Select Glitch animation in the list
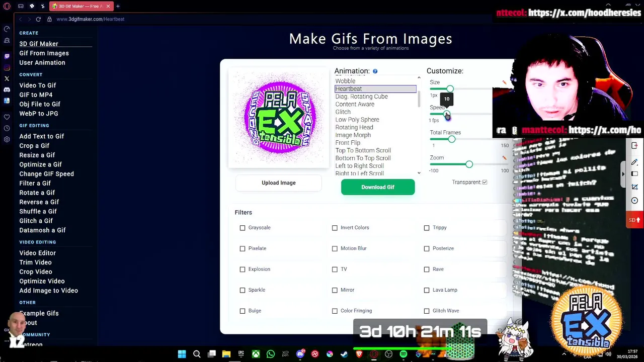The width and height of the screenshot is (644, 362). tap(343, 112)
